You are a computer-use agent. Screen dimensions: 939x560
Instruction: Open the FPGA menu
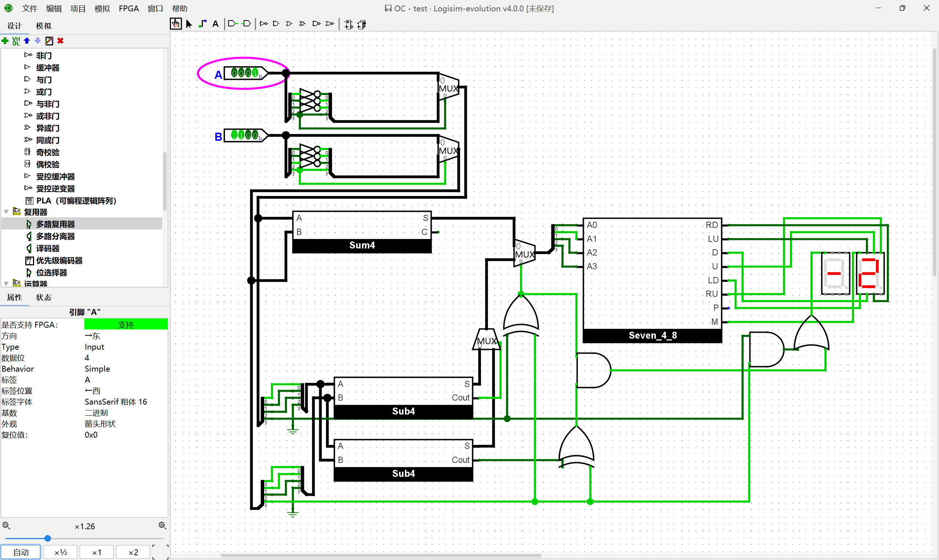click(128, 8)
